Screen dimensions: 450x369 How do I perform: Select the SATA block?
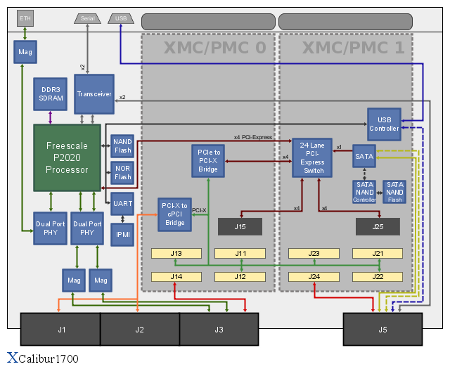(x=364, y=156)
